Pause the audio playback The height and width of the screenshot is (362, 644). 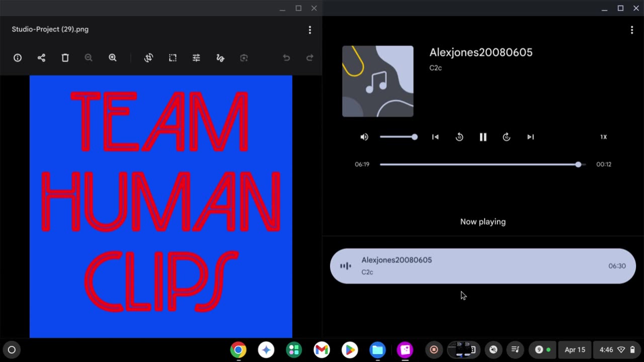pyautogui.click(x=483, y=137)
